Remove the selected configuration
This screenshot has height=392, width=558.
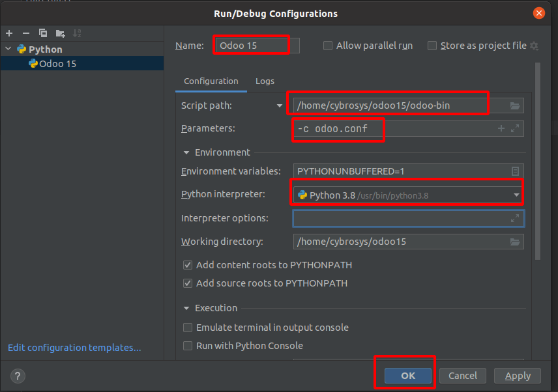click(26, 33)
